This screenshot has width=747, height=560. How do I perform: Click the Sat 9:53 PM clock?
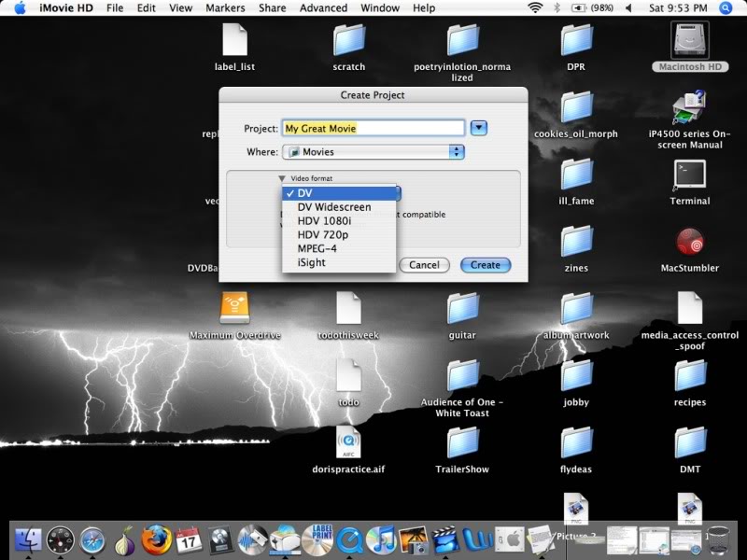click(679, 8)
